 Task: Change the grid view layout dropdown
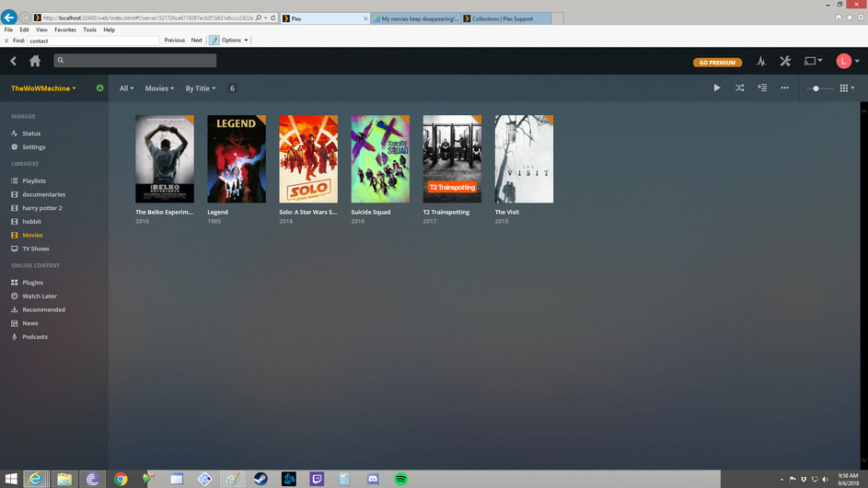pyautogui.click(x=847, y=88)
